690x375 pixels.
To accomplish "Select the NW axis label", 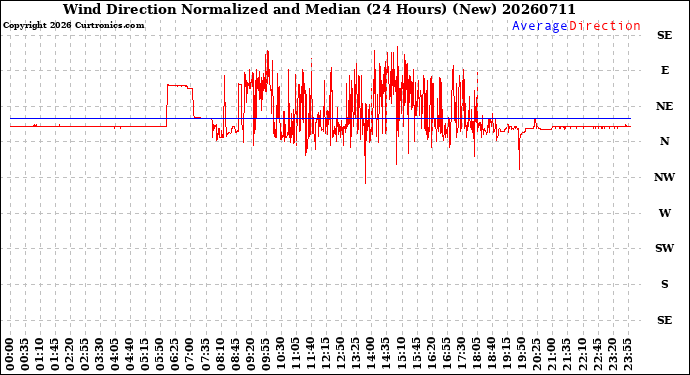I will (664, 177).
